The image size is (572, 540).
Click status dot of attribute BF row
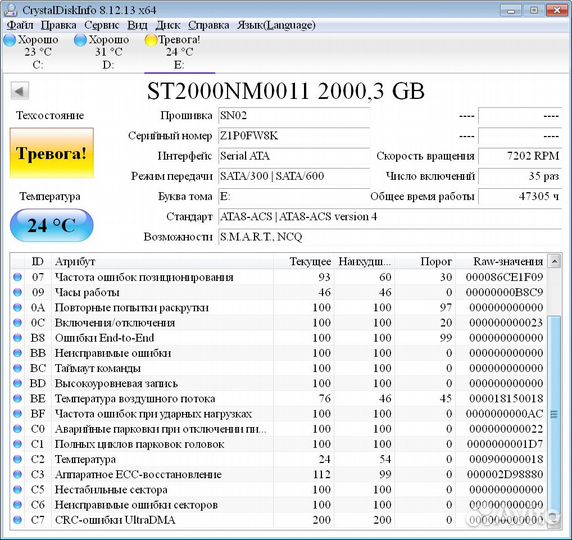18,414
